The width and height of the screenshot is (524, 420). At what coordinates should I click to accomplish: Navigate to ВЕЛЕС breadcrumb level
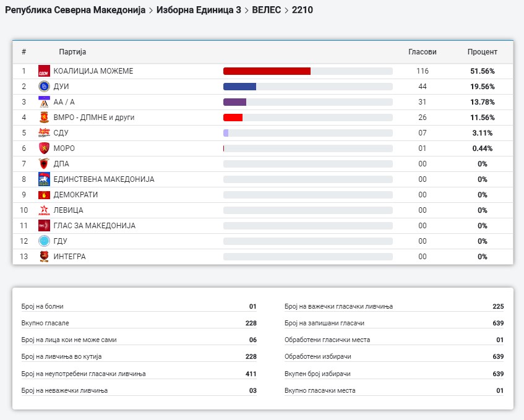[x=266, y=11]
